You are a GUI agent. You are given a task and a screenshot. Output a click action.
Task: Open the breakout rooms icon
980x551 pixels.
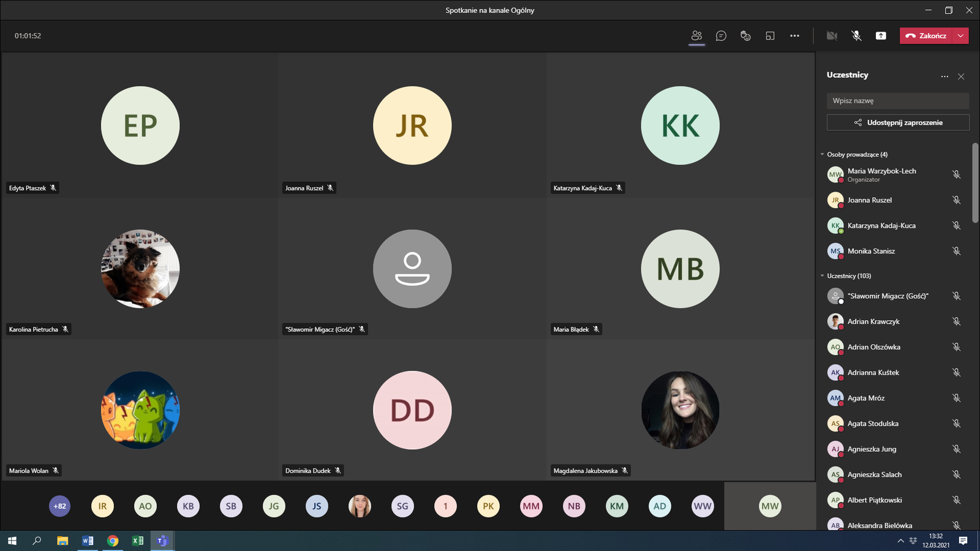770,36
